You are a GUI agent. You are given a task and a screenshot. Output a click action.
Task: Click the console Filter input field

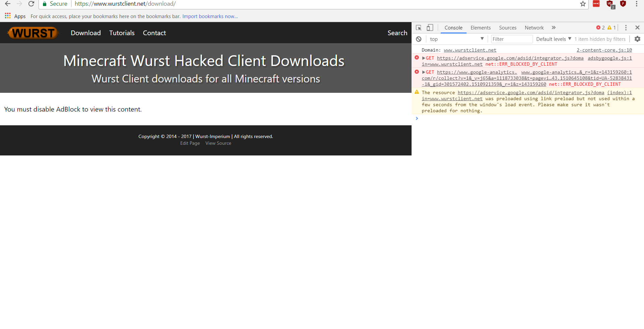512,39
